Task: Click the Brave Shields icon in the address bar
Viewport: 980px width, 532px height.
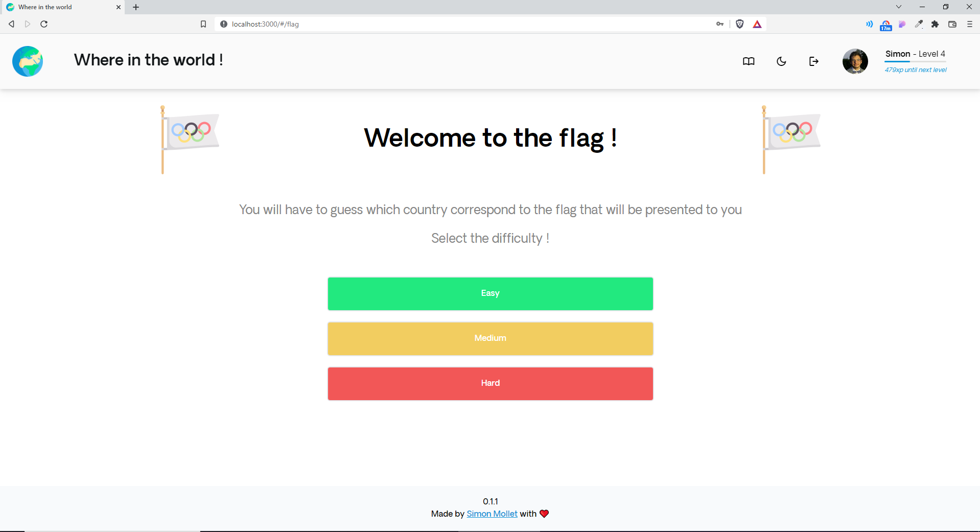Action: (x=739, y=24)
